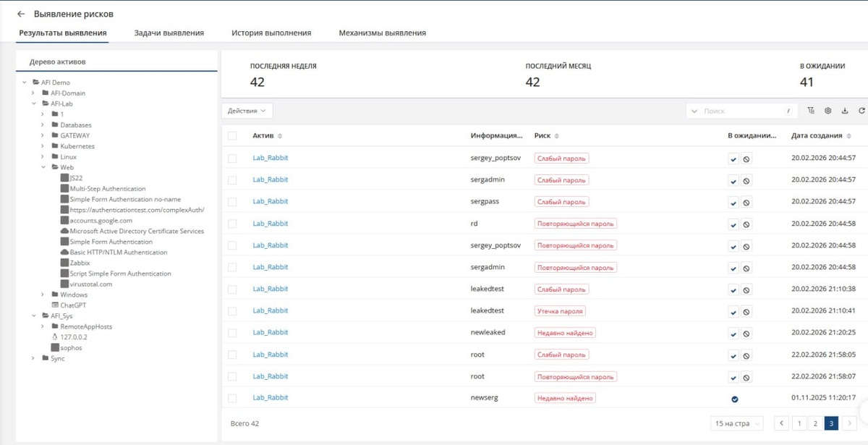Screen dimensions: 868x445
Task: Go to page 2 of results
Action: tap(815, 423)
